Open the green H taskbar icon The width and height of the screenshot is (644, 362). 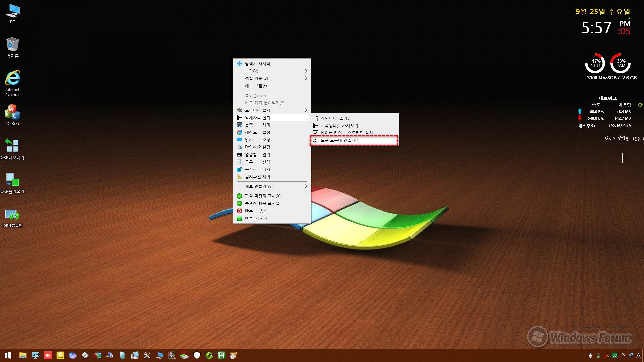click(x=222, y=355)
